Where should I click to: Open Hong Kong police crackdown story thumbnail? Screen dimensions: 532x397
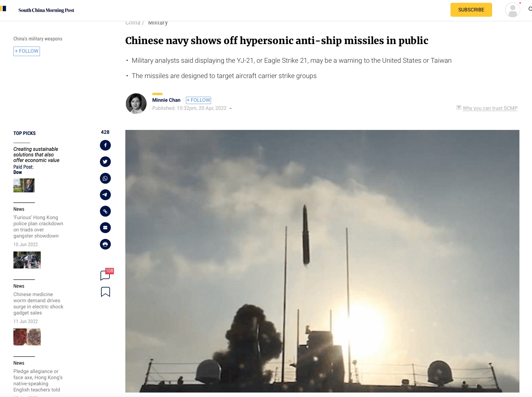tap(27, 260)
